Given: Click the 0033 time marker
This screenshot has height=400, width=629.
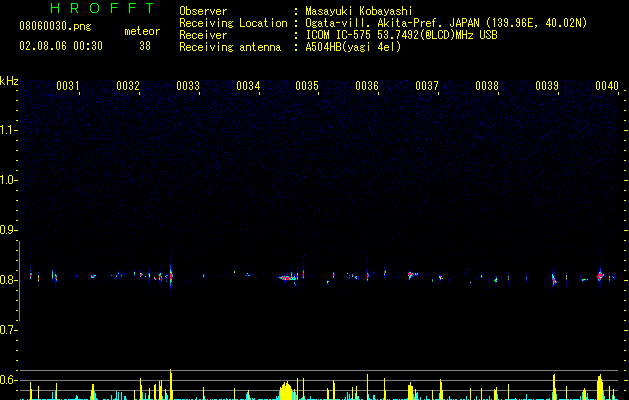Looking at the screenshot, I should [x=188, y=86].
